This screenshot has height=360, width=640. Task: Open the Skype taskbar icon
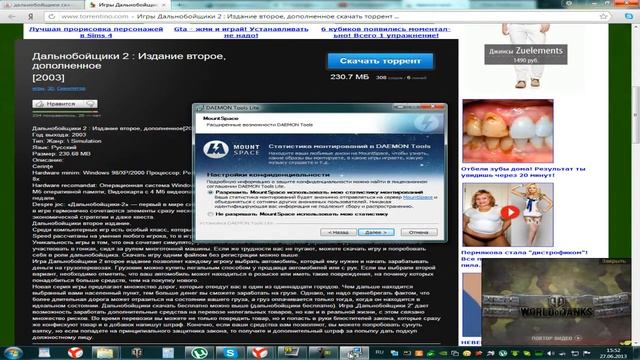[230, 353]
